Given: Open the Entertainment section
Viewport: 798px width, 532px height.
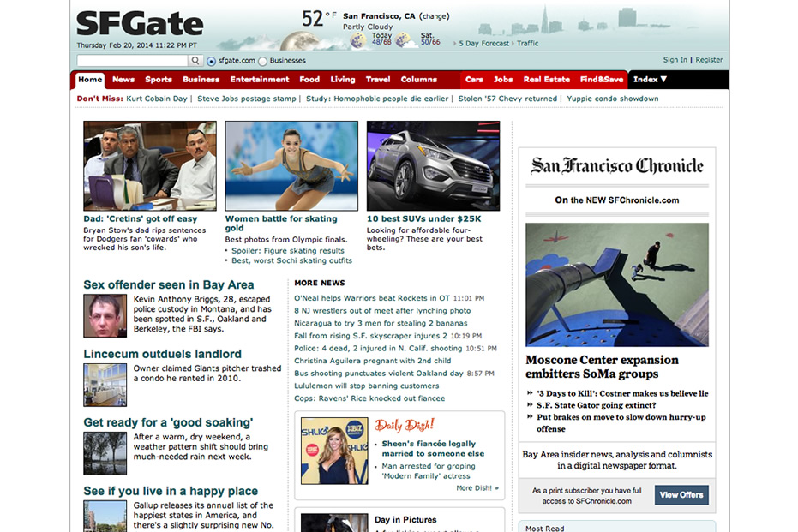Looking at the screenshot, I should 260,80.
